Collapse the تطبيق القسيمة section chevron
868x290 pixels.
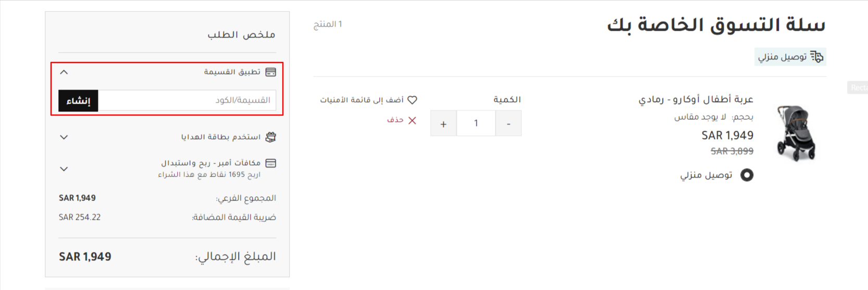[64, 72]
